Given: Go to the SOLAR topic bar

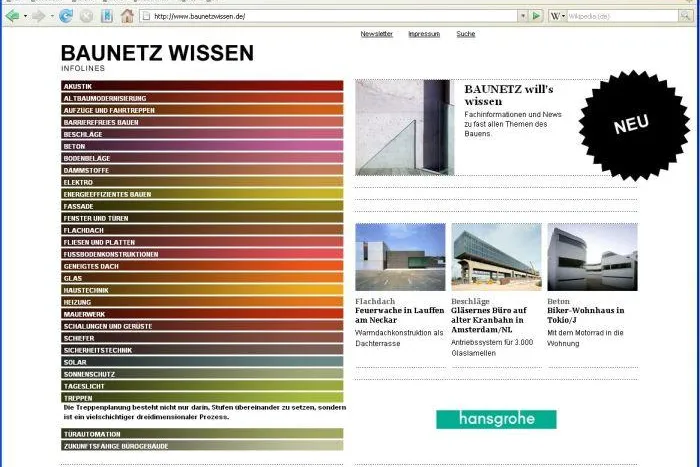Looking at the screenshot, I should coord(202,362).
